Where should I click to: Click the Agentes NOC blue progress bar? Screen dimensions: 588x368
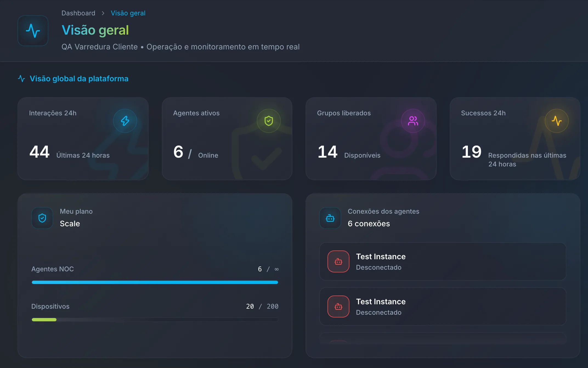click(x=155, y=282)
